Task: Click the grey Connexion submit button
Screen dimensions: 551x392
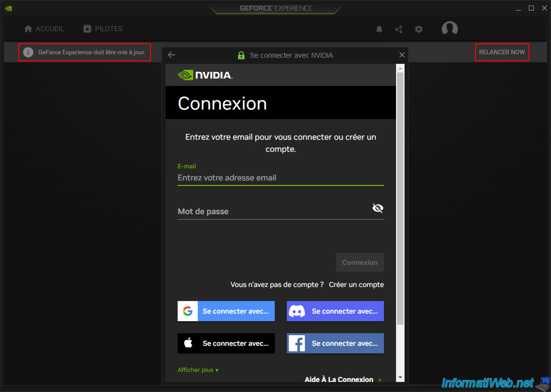Action: [360, 262]
